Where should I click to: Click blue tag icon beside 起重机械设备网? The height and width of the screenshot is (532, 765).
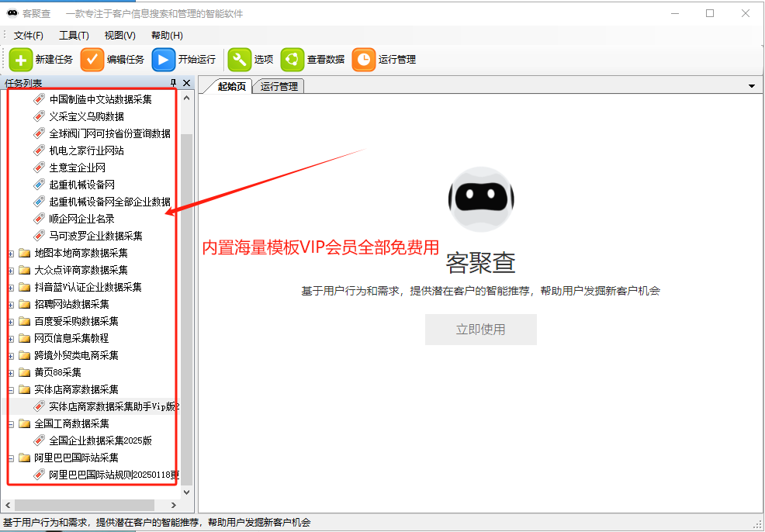tap(40, 185)
